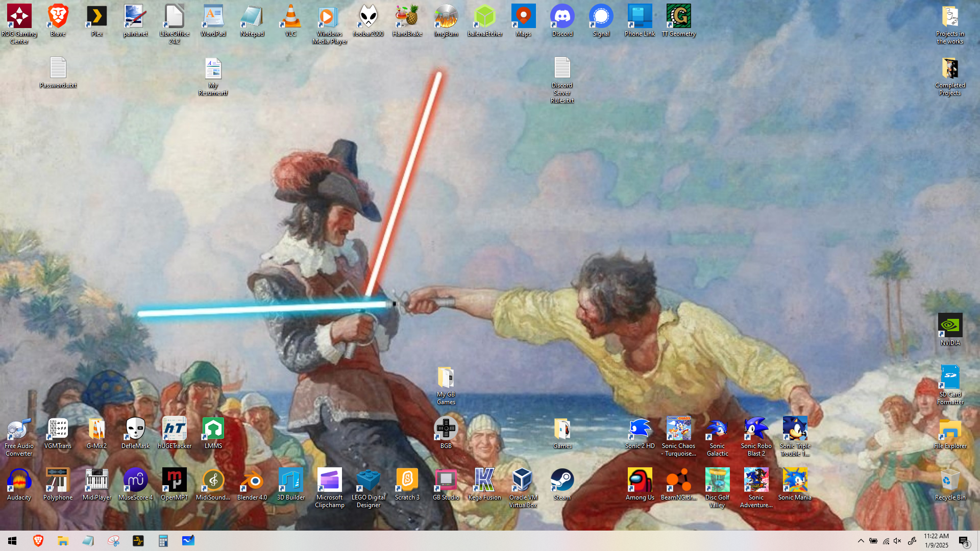Launch Scratch 3 desktop icon
The image size is (980, 551).
(x=407, y=484)
